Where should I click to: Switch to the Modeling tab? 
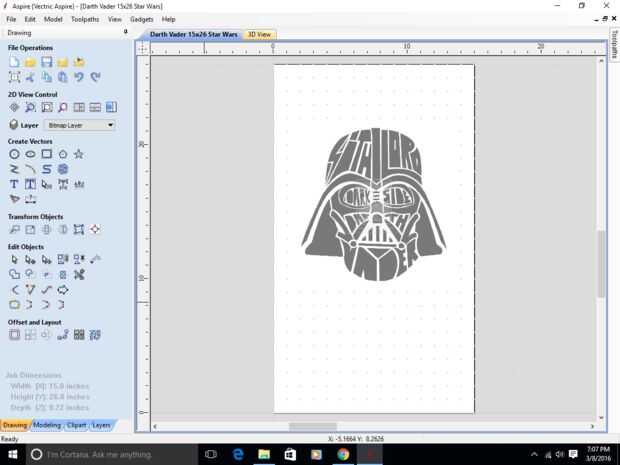pos(47,425)
